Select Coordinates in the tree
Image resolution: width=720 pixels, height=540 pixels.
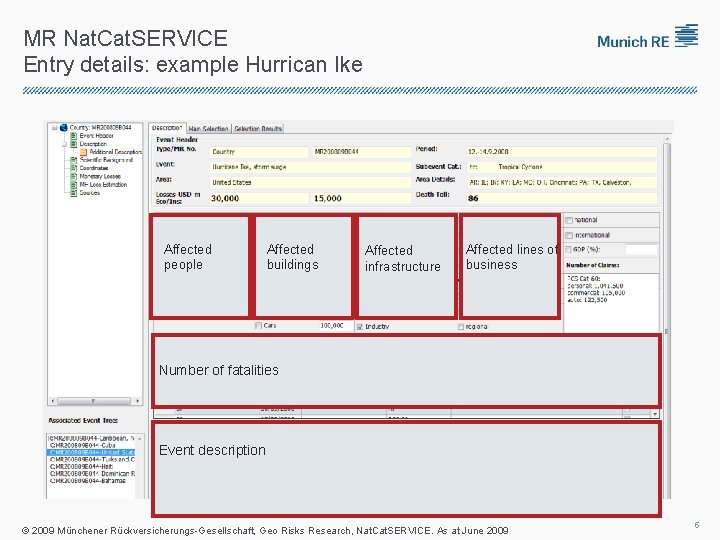pyautogui.click(x=94, y=168)
